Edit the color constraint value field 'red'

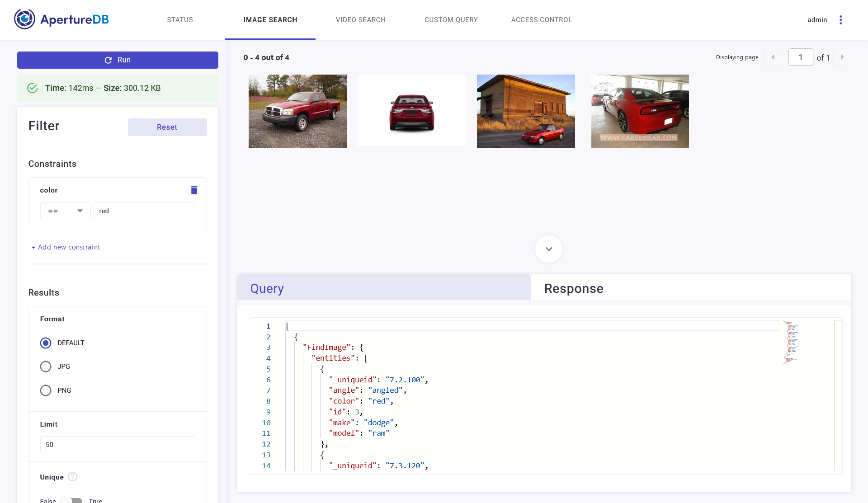pos(144,211)
